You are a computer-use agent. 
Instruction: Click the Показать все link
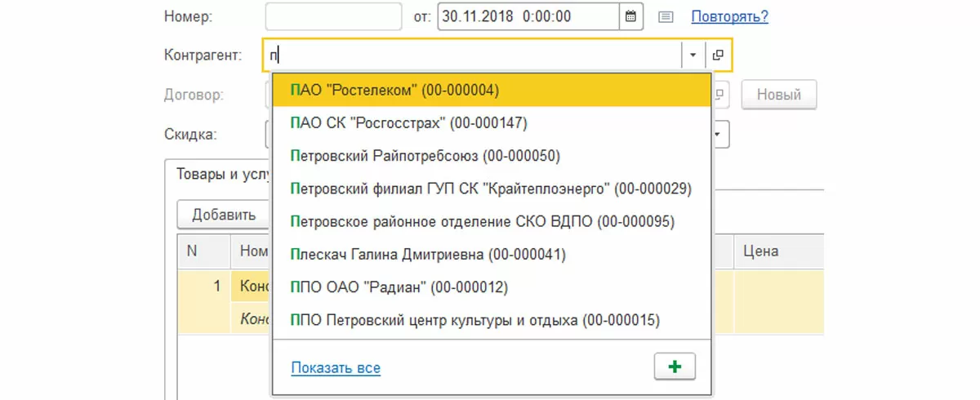(336, 368)
